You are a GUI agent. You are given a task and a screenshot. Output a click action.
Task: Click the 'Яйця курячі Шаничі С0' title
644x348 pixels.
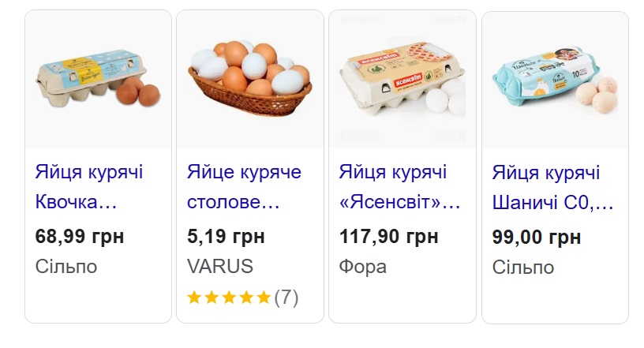552,188
